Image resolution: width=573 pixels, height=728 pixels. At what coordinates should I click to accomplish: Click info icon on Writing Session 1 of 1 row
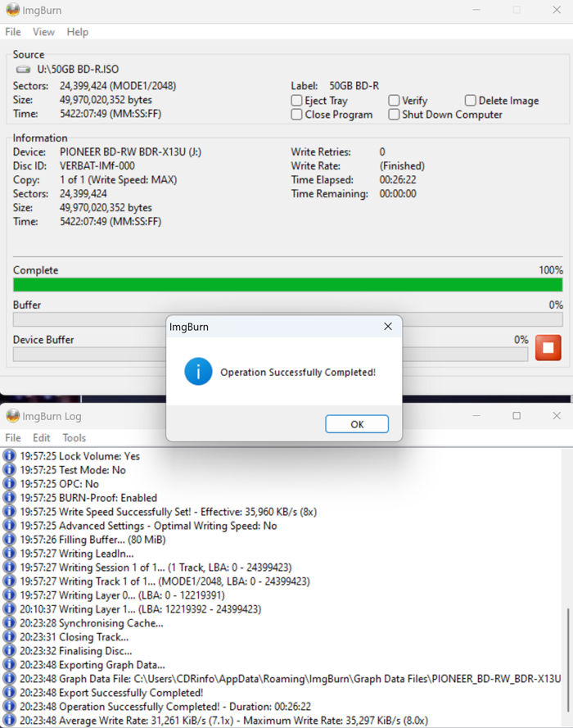(x=9, y=567)
